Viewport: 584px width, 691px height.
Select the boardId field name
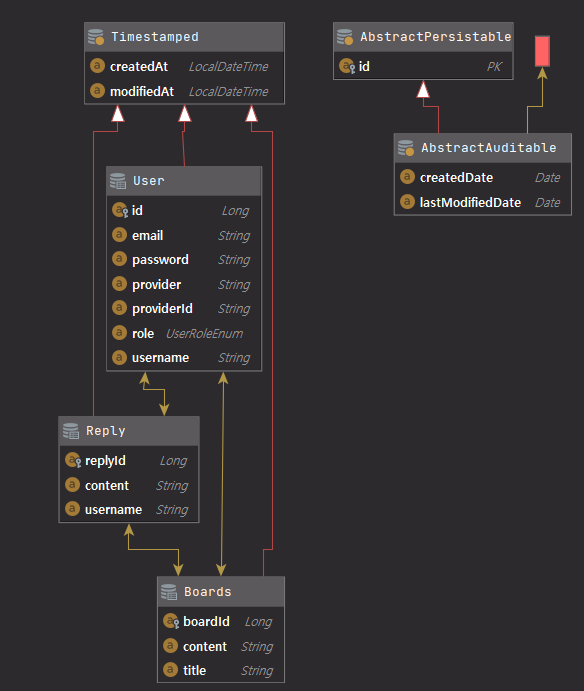coord(206,622)
